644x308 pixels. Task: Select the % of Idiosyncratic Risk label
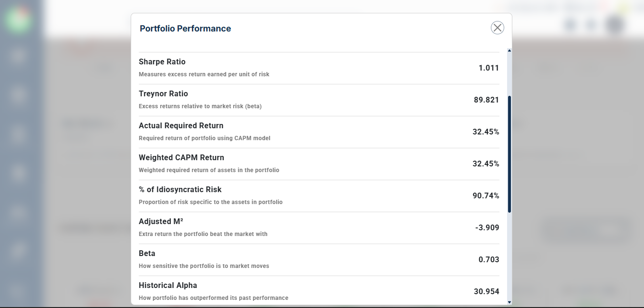[x=180, y=190]
